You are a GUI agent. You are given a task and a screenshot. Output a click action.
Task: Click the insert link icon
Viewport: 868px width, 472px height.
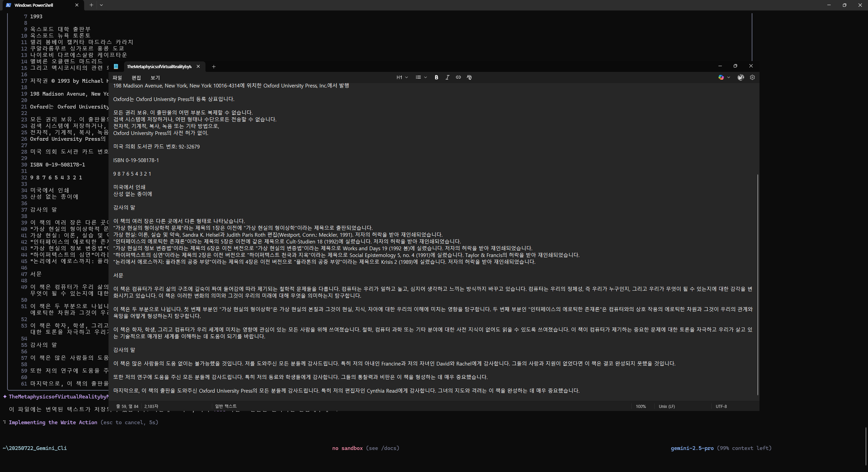coord(458,77)
